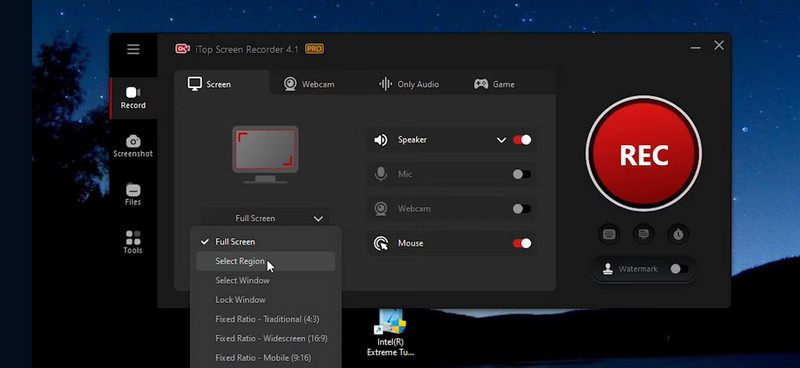Open the Record section in sidebar

(x=133, y=98)
